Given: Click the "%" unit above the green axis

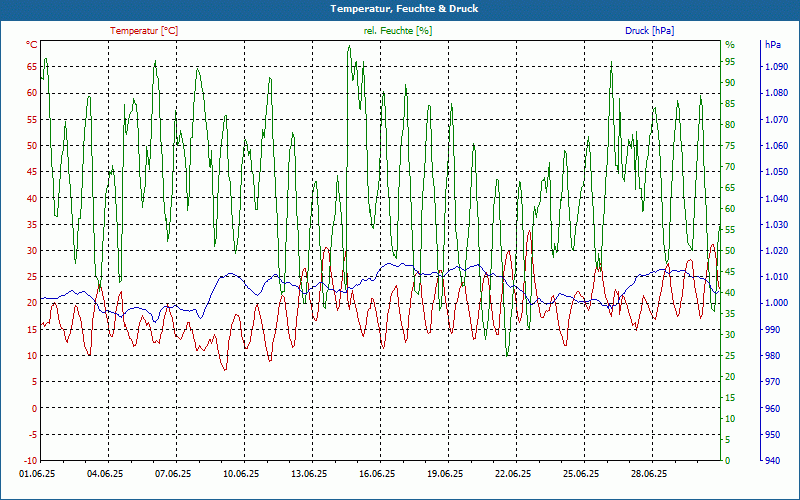Looking at the screenshot, I should [730, 45].
